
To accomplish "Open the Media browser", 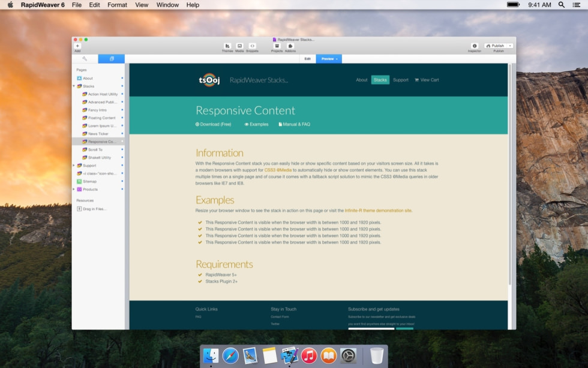I will pyautogui.click(x=239, y=46).
